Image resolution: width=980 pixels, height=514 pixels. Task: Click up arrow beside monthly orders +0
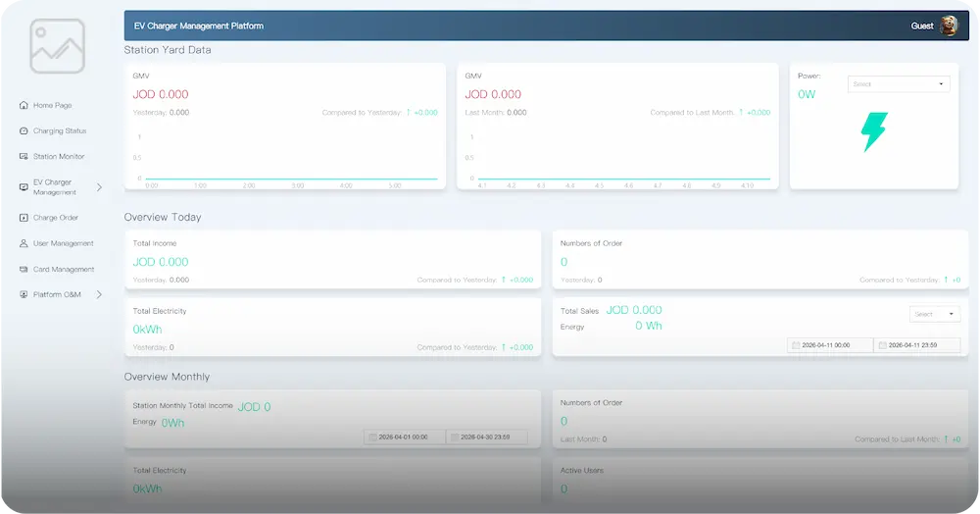pyautogui.click(x=946, y=439)
